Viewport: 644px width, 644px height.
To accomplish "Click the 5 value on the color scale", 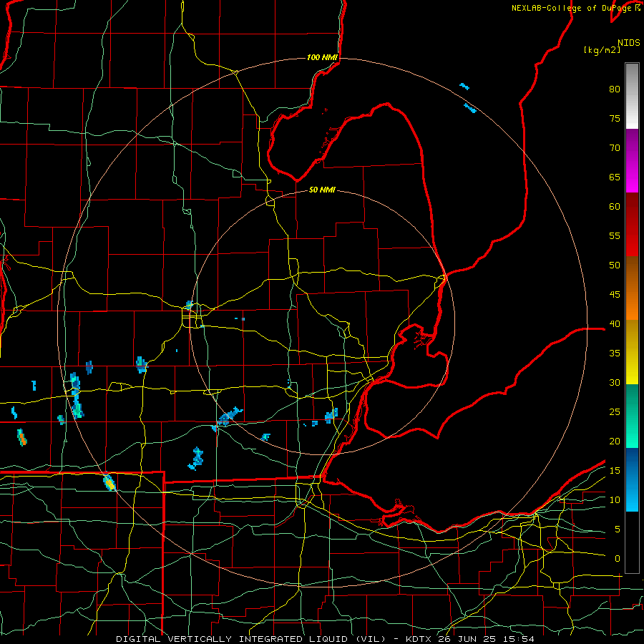I will point(618,529).
